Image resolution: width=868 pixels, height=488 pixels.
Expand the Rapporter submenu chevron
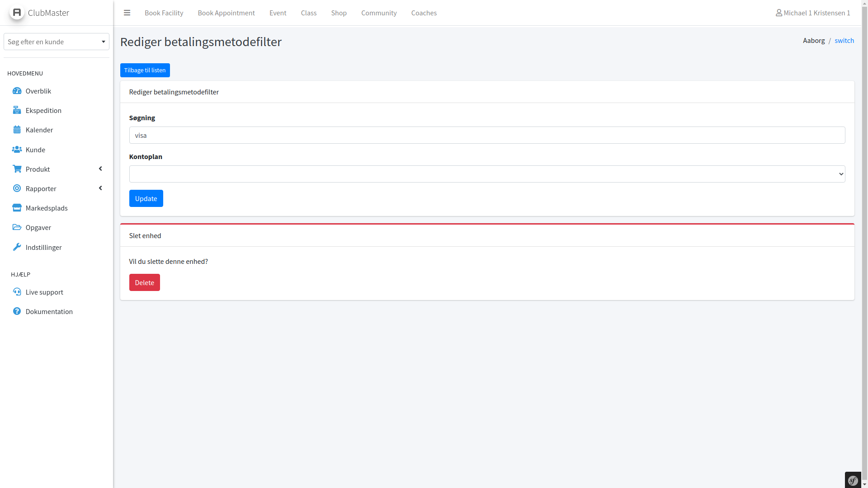tap(100, 188)
